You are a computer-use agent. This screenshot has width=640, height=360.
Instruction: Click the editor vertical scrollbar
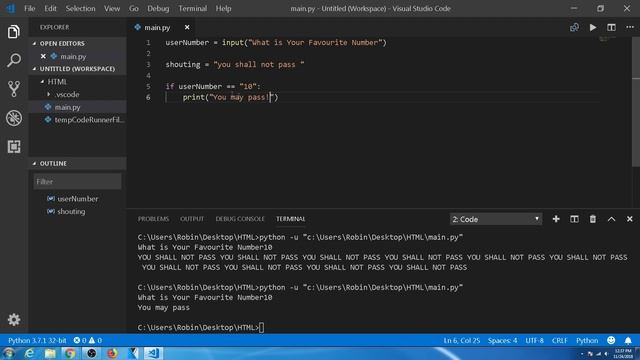click(636, 102)
